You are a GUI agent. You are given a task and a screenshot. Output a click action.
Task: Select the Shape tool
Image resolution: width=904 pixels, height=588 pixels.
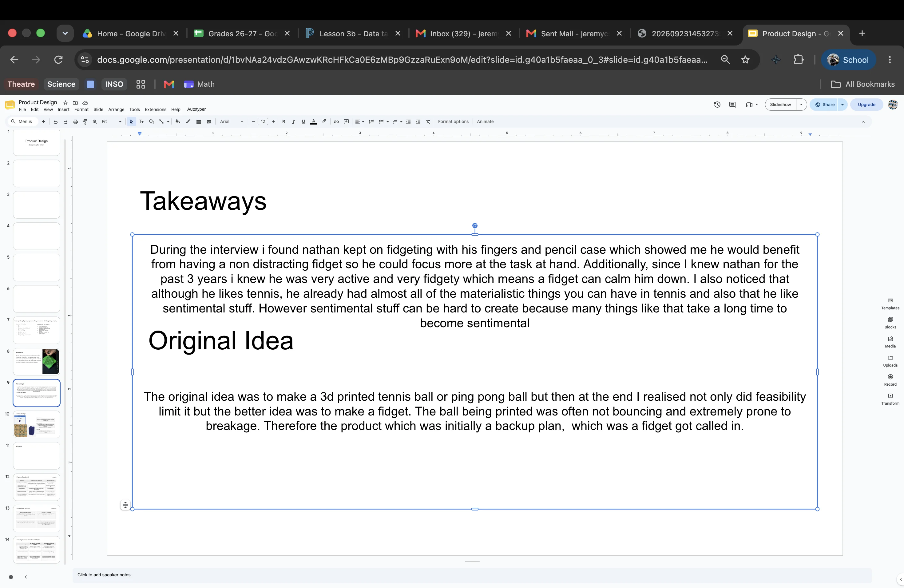point(152,122)
